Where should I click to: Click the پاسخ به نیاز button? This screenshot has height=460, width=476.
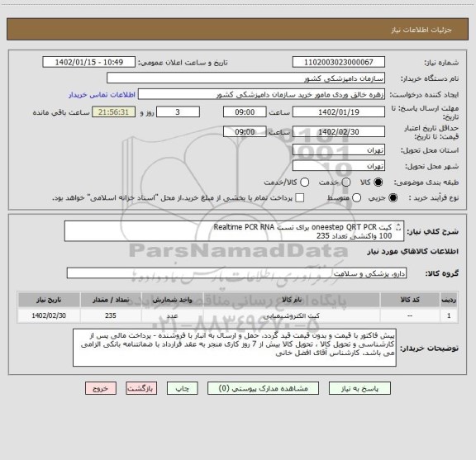pos(359,388)
